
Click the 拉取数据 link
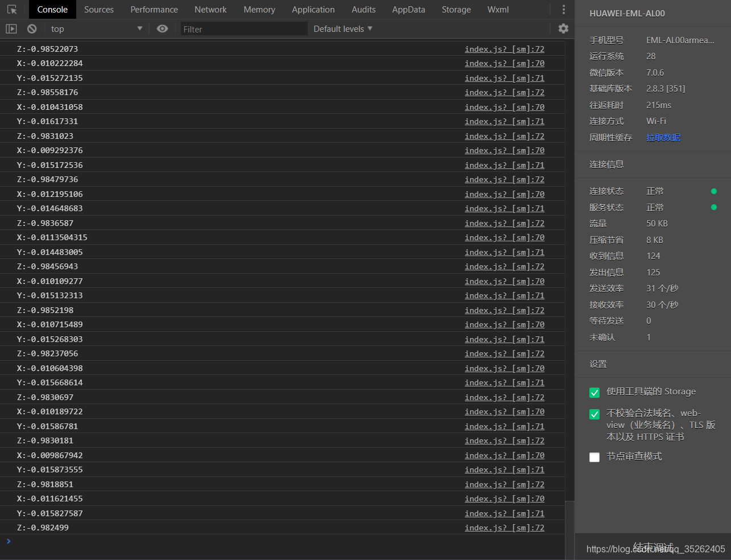(663, 137)
